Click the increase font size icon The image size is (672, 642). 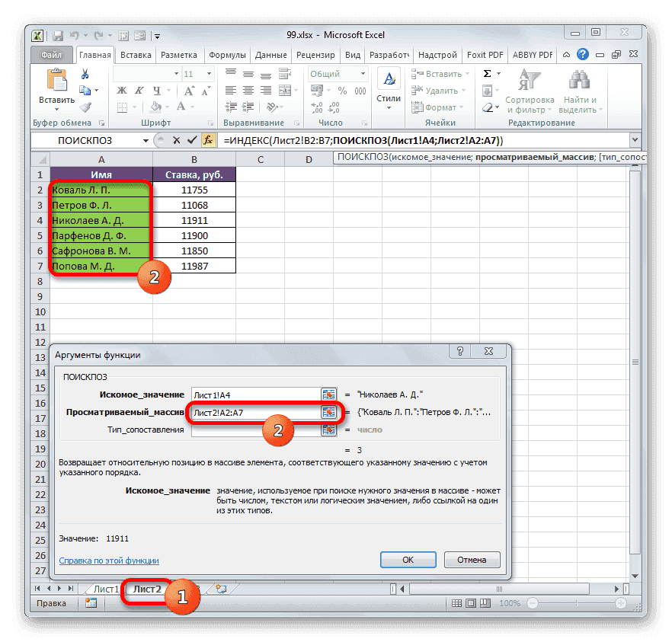(x=189, y=91)
